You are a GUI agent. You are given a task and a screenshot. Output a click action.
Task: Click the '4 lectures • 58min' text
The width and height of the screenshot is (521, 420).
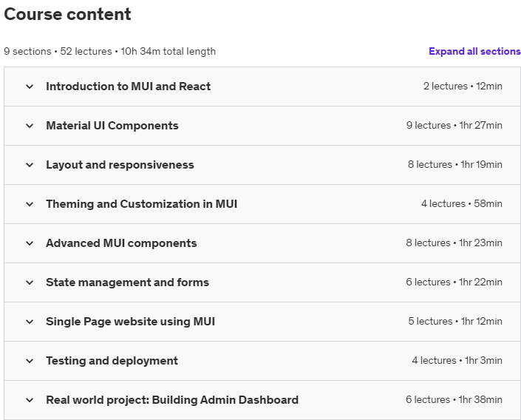tap(462, 204)
